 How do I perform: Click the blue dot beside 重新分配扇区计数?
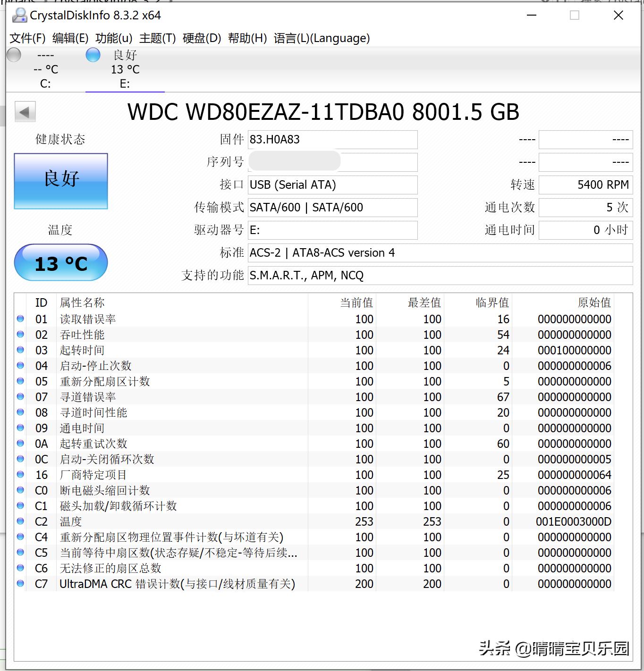point(20,381)
